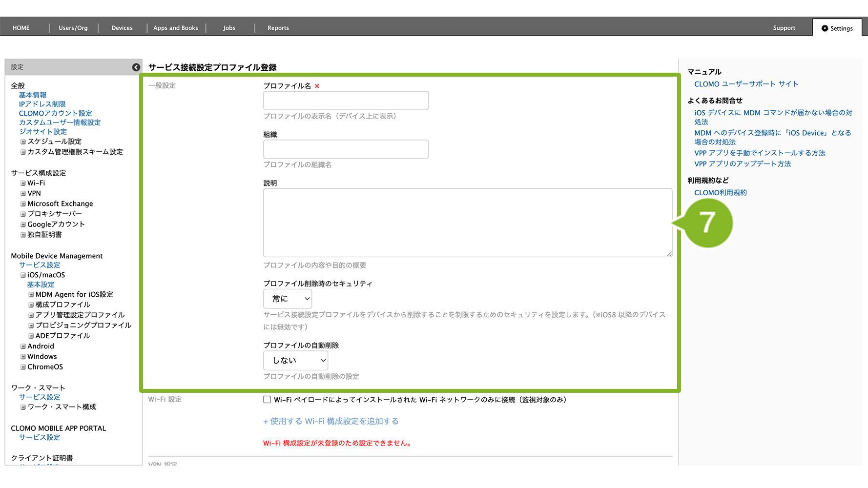Click the 説明 description text area
868x488 pixels.
click(x=467, y=223)
